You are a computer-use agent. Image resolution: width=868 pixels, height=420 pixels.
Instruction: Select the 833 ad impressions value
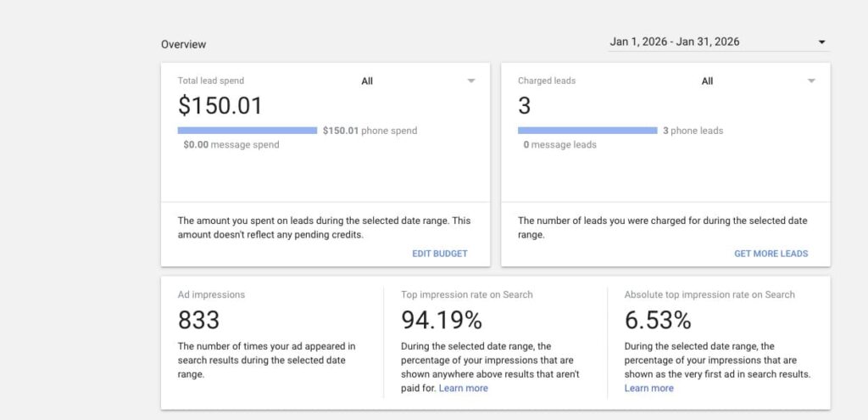(x=198, y=320)
